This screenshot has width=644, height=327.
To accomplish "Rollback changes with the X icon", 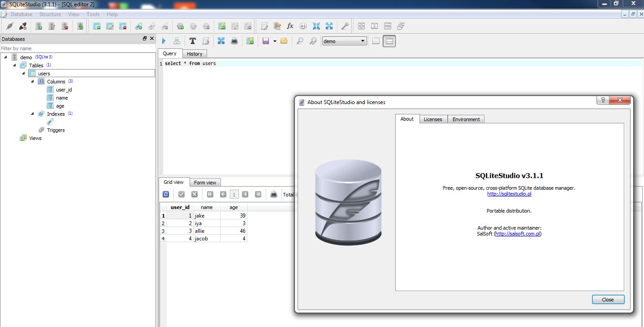I will pyautogui.click(x=194, y=194).
